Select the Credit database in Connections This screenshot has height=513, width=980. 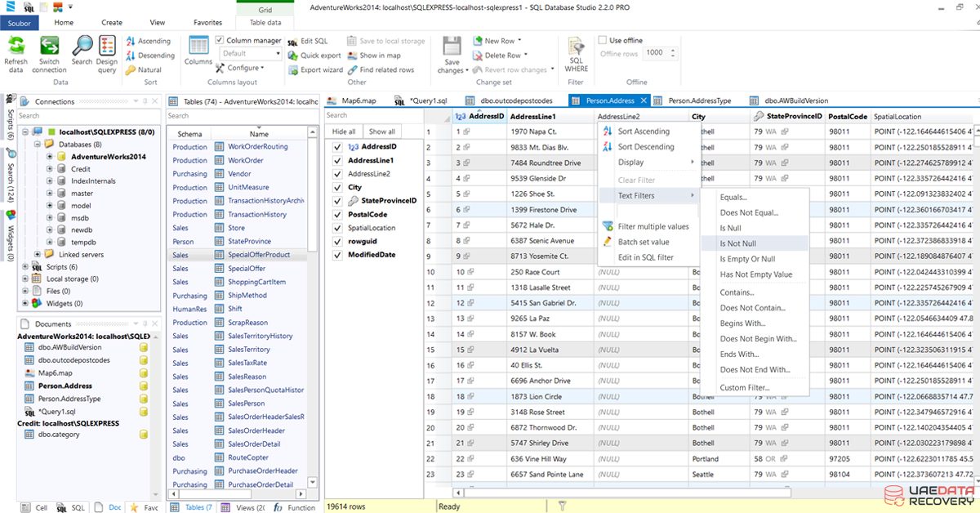pos(80,169)
